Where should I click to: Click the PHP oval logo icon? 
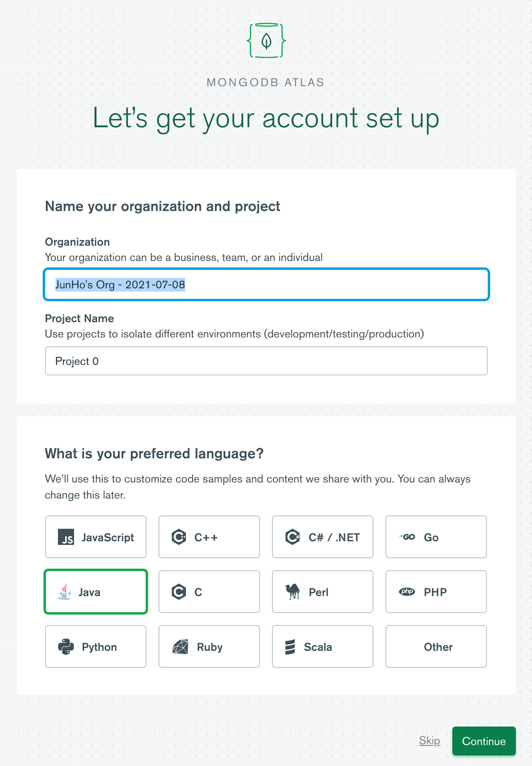tap(407, 592)
